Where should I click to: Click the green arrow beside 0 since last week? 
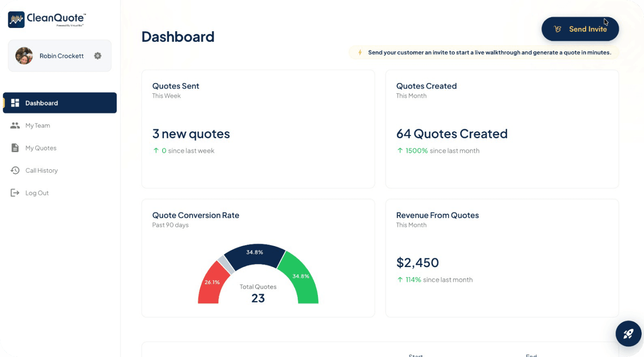(x=156, y=151)
